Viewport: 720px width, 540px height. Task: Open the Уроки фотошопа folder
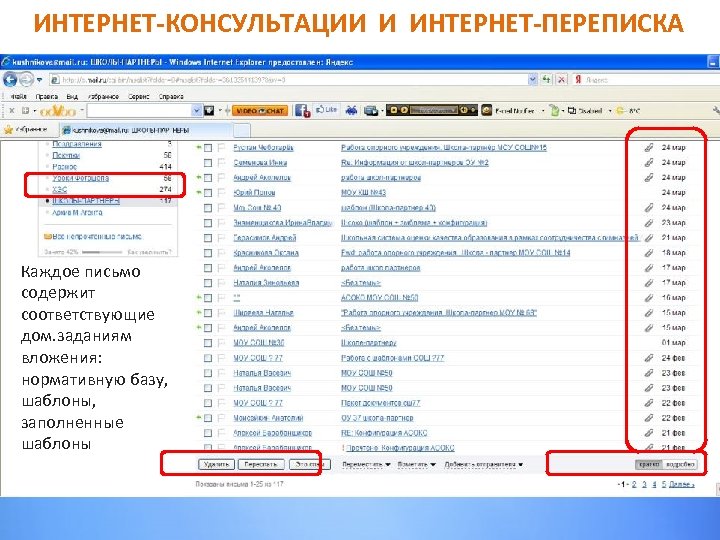click(x=80, y=178)
